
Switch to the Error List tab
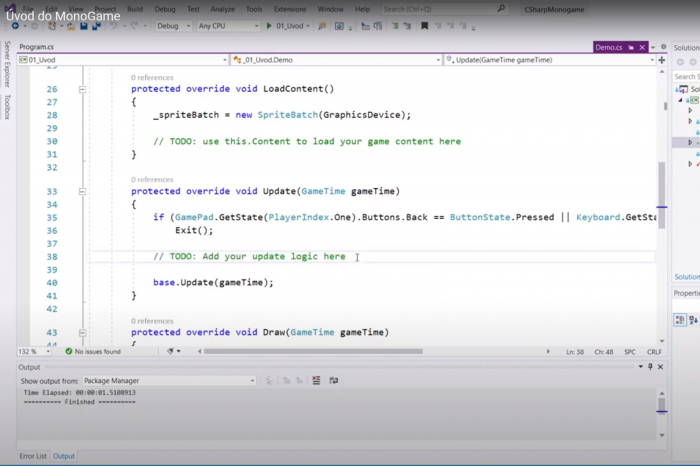(33, 456)
